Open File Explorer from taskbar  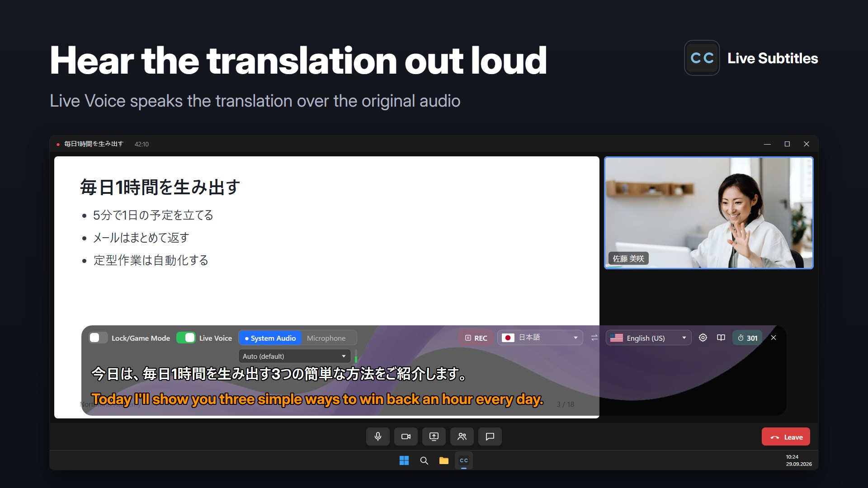tap(444, 460)
